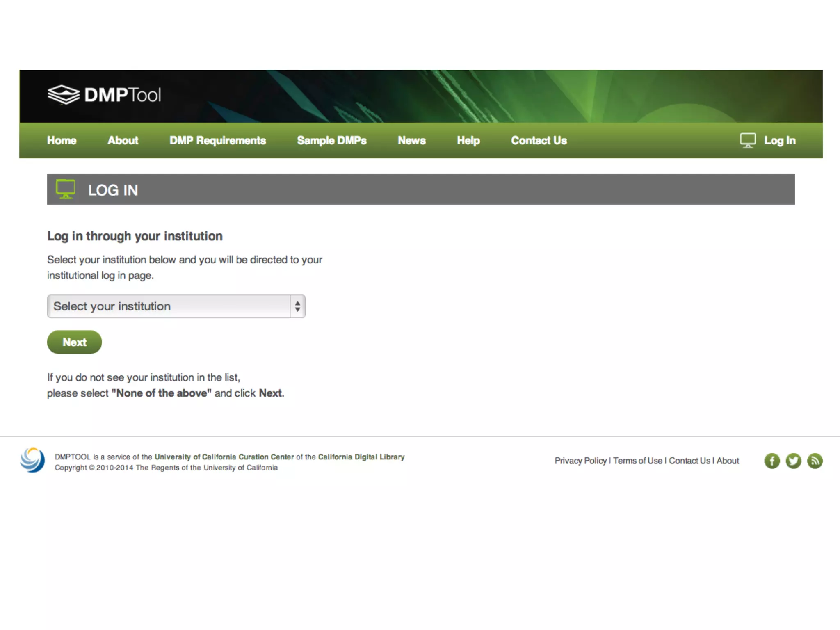This screenshot has height=630, width=840.
Task: Open the Privacy Policy footer link
Action: pyautogui.click(x=580, y=461)
